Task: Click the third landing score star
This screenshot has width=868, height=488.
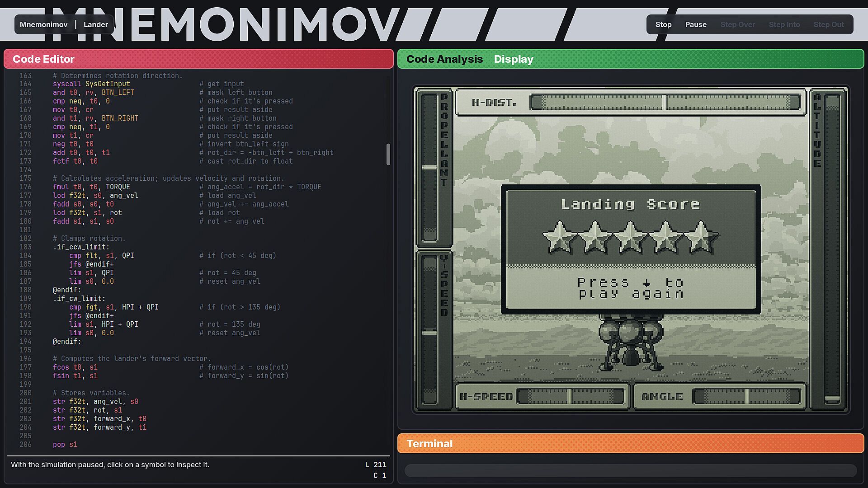Action: tap(630, 237)
